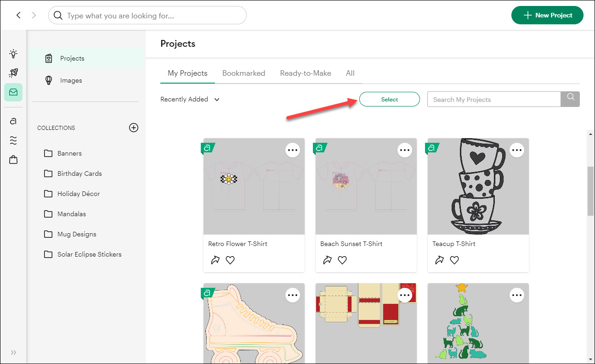Like the Retro Flower T-Shirt project
The width and height of the screenshot is (595, 364).
point(230,260)
